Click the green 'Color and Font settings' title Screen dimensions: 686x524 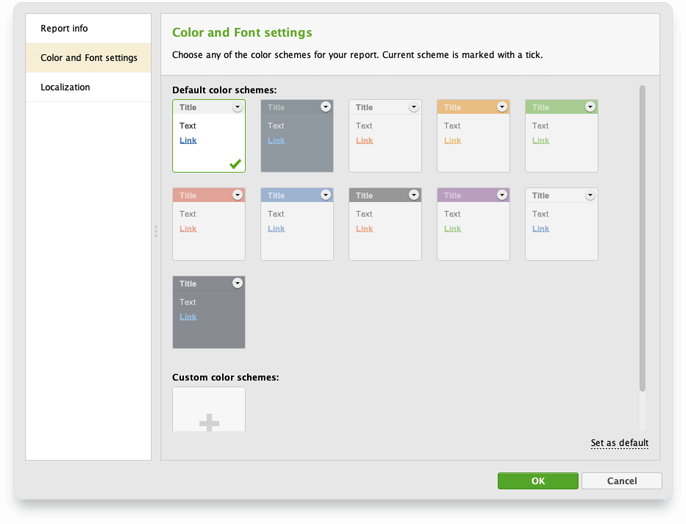[242, 33]
